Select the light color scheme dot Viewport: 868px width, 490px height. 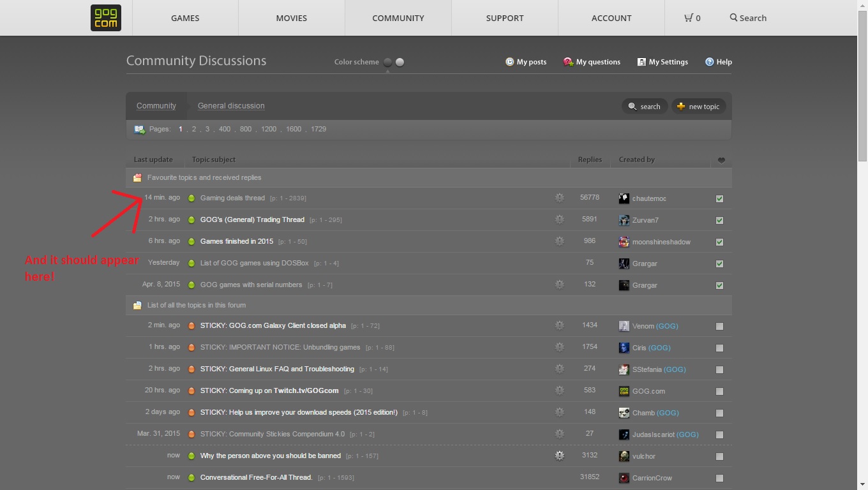coord(400,62)
